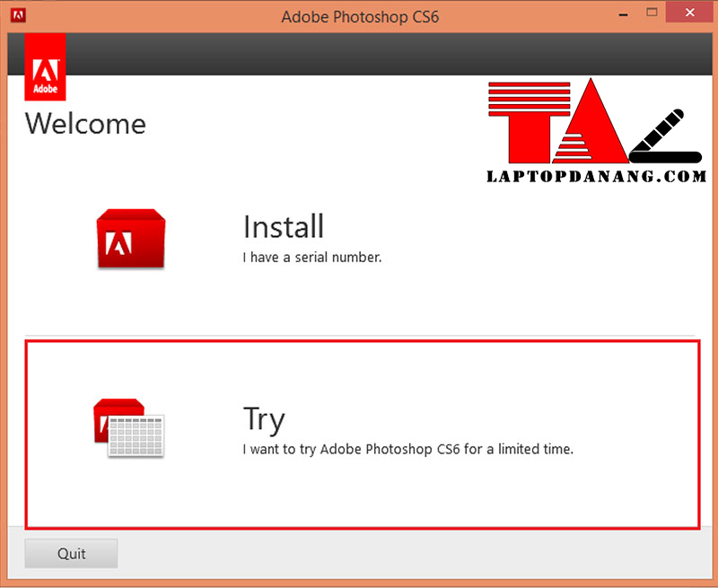Minimize the installer window

click(619, 15)
